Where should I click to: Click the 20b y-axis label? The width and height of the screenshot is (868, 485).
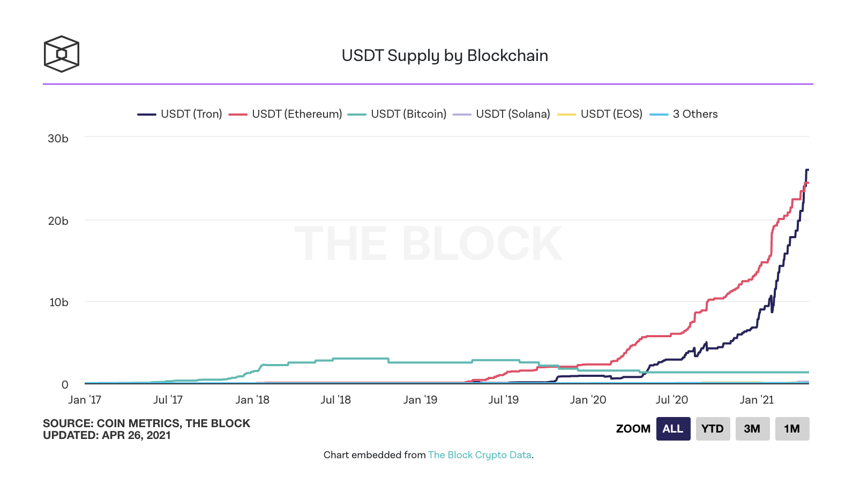click(x=58, y=221)
